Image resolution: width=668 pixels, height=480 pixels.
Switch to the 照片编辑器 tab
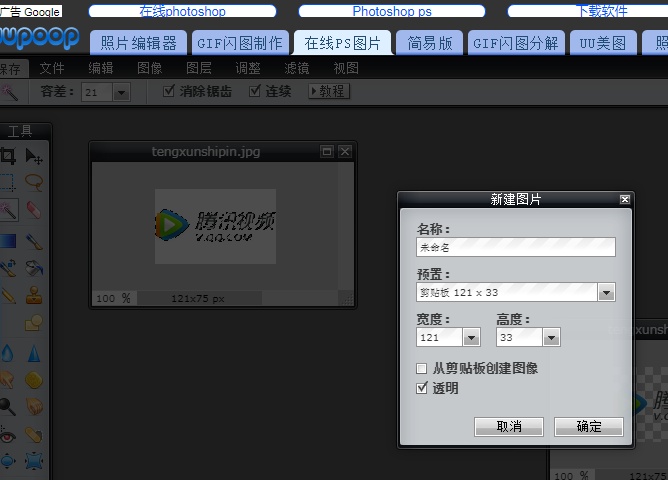click(138, 43)
